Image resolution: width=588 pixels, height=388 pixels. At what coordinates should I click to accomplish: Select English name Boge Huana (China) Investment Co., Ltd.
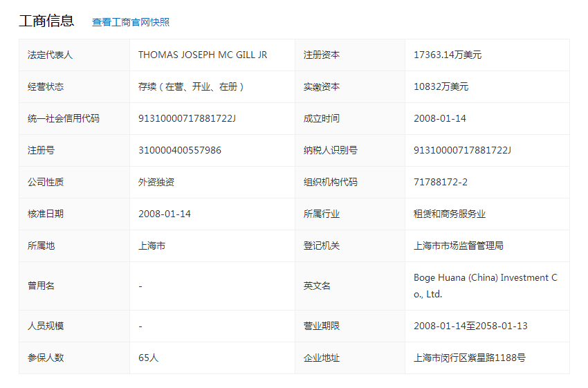tap(485, 286)
